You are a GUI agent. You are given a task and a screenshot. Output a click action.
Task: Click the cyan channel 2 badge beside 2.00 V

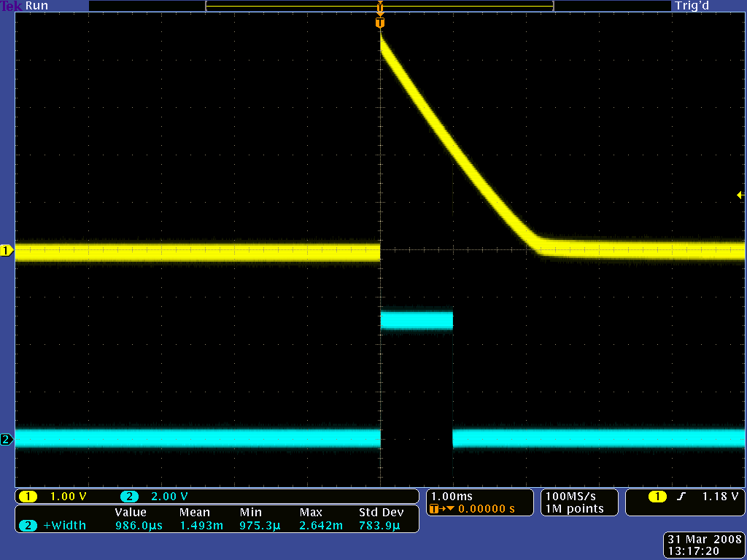click(x=129, y=497)
